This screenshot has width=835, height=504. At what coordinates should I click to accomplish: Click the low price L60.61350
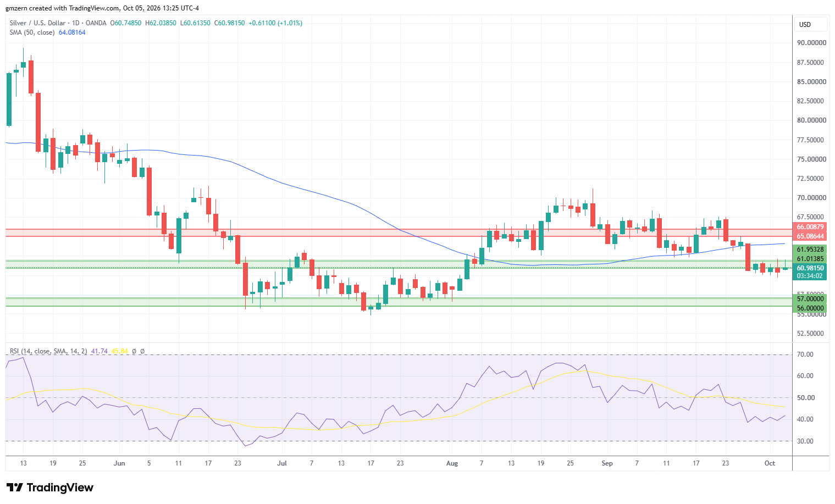pos(195,23)
